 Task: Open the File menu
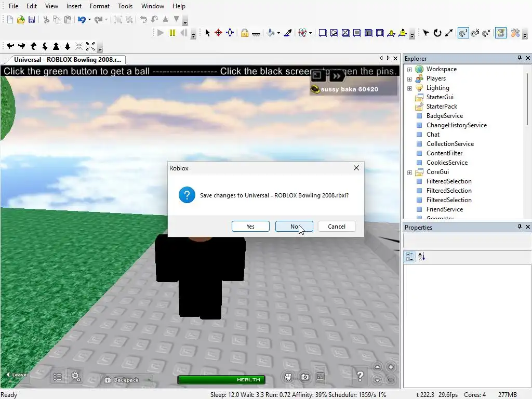pos(13,6)
